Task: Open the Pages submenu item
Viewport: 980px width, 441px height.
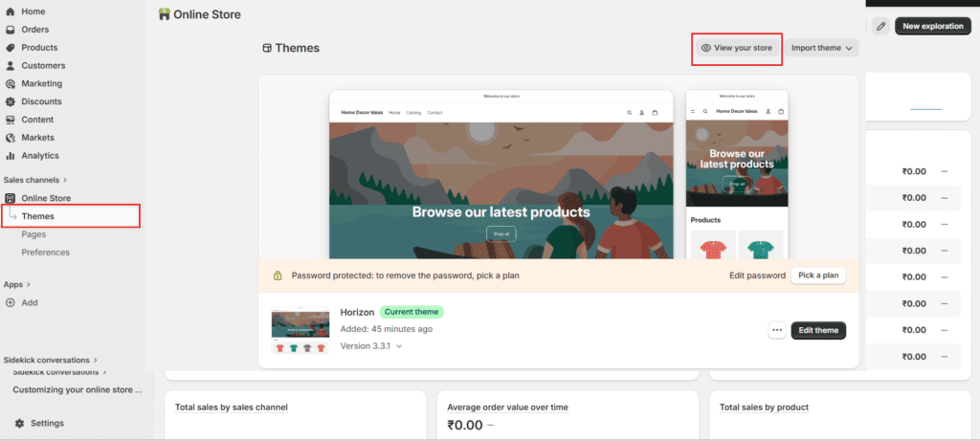Action: click(33, 234)
